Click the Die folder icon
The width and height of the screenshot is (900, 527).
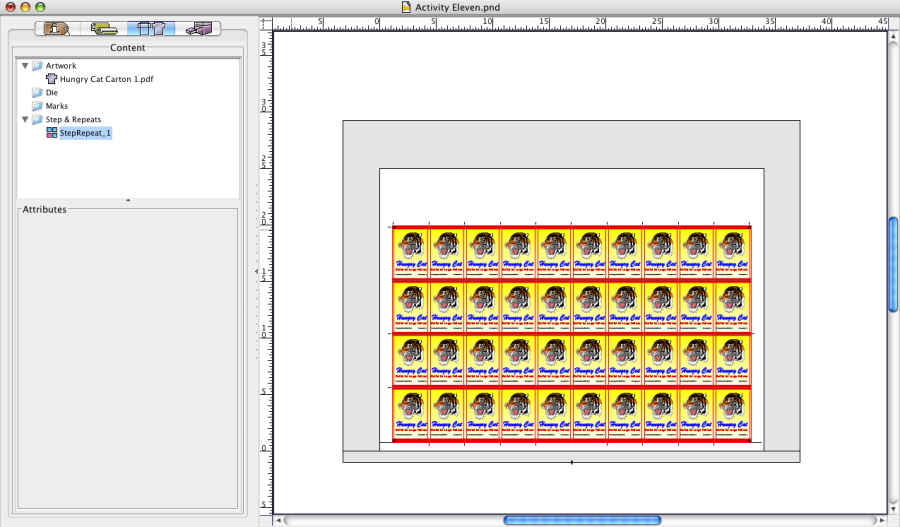click(37, 92)
